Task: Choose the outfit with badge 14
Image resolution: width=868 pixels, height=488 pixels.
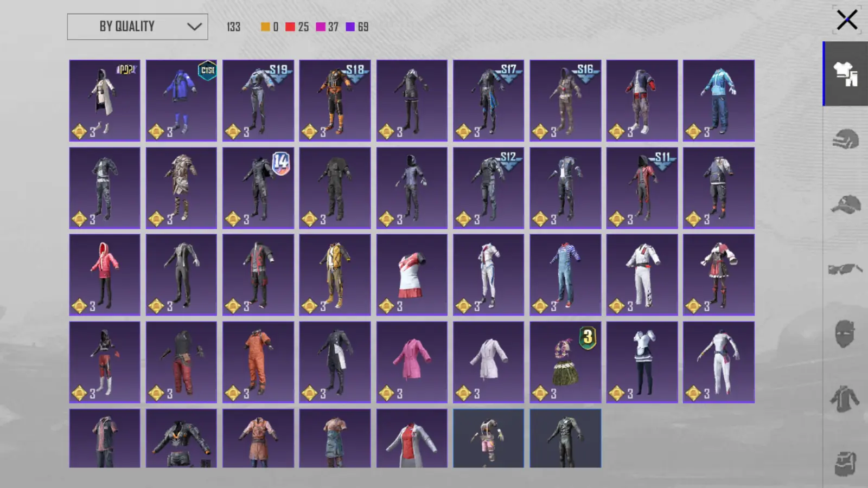Action: [x=258, y=188]
